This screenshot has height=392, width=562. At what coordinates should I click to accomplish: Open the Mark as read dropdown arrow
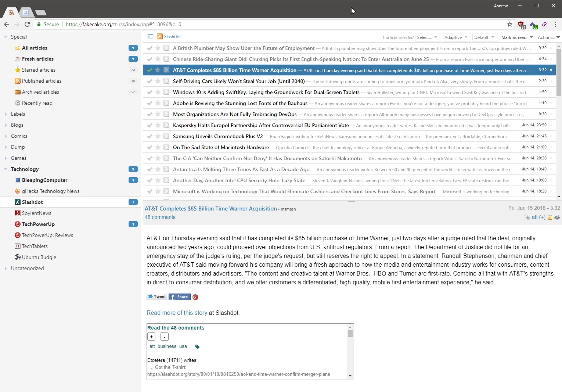coord(532,37)
